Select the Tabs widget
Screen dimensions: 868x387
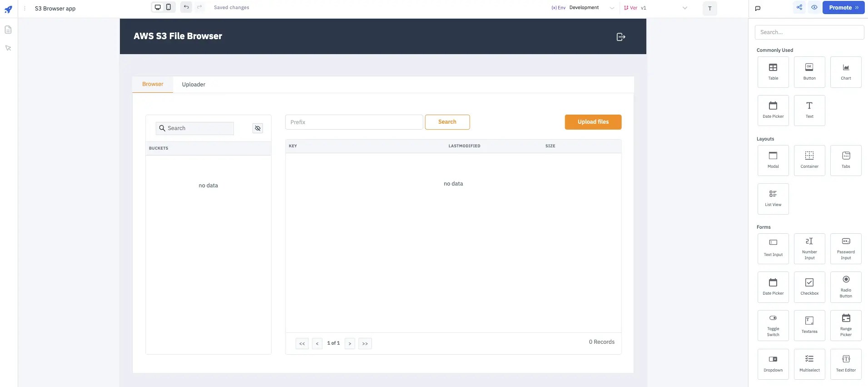[846, 161]
